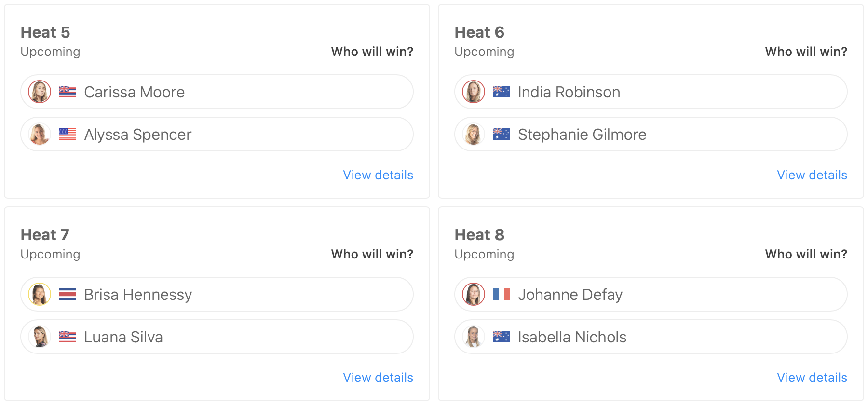Screen dimensions: 868x407
Task: Click Alyssa Spencer's avatar photo
Action: click(40, 134)
